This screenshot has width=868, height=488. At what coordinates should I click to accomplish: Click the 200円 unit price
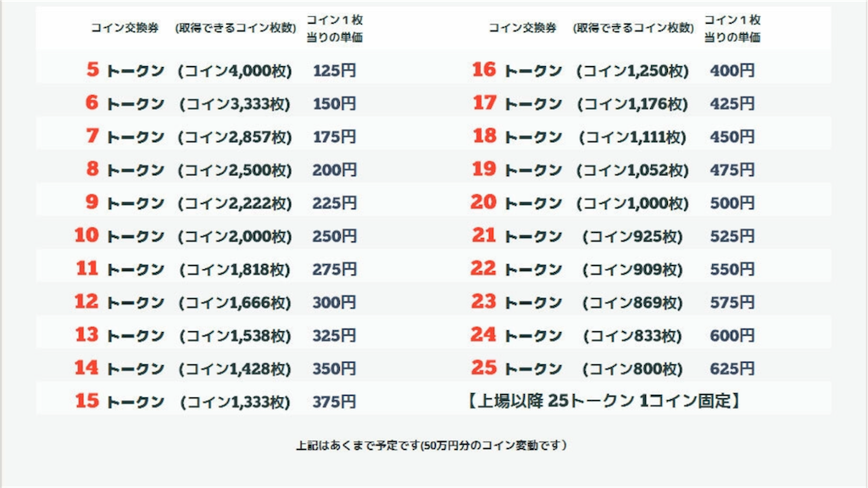pos(334,170)
